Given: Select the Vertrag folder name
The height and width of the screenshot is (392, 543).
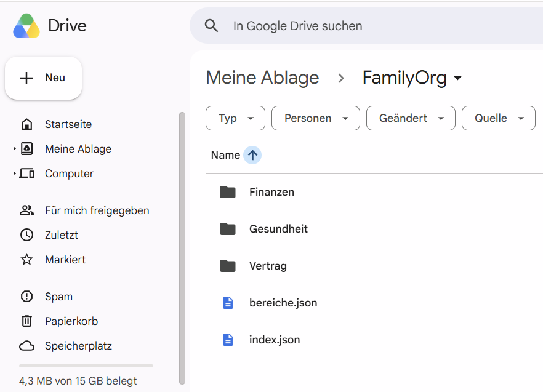Looking at the screenshot, I should (x=268, y=266).
